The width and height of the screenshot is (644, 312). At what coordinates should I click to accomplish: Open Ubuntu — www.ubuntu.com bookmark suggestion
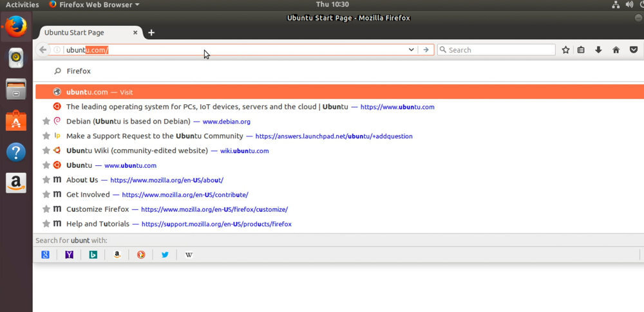click(x=339, y=165)
